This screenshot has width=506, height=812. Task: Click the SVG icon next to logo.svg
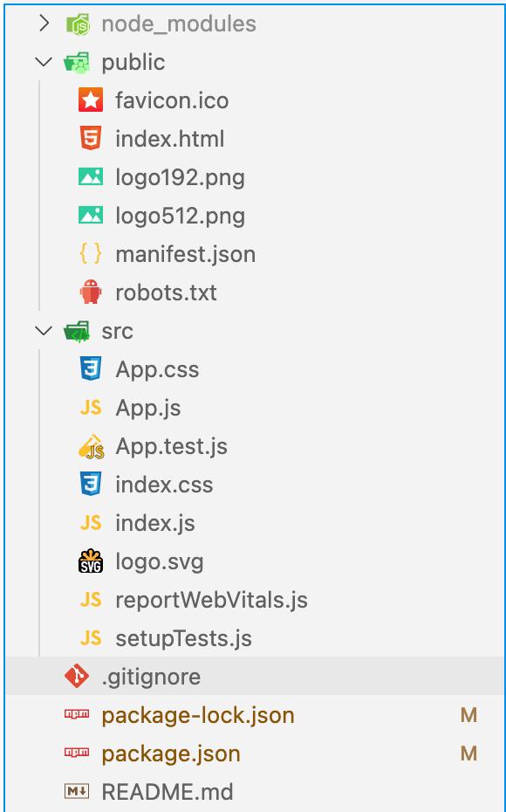91,561
